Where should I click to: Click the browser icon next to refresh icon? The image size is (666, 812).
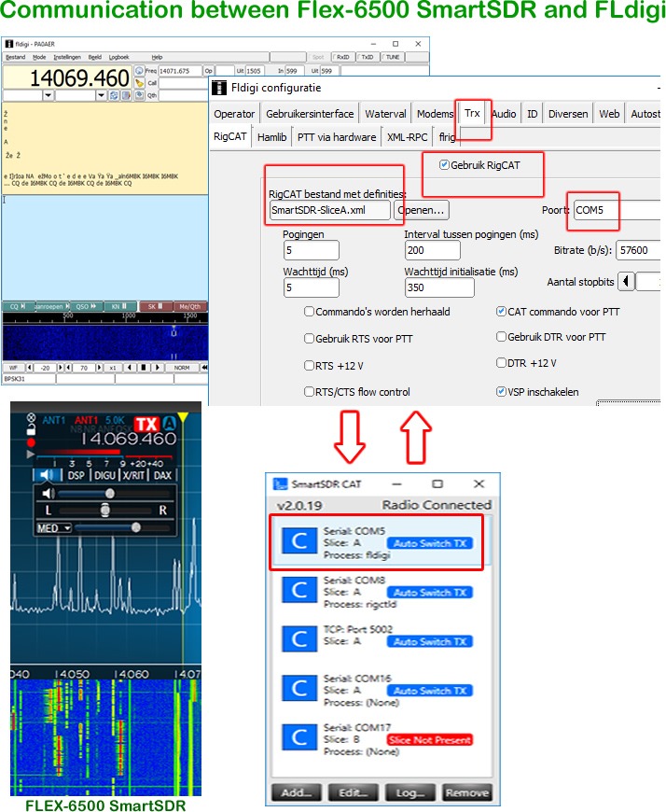(x=126, y=95)
